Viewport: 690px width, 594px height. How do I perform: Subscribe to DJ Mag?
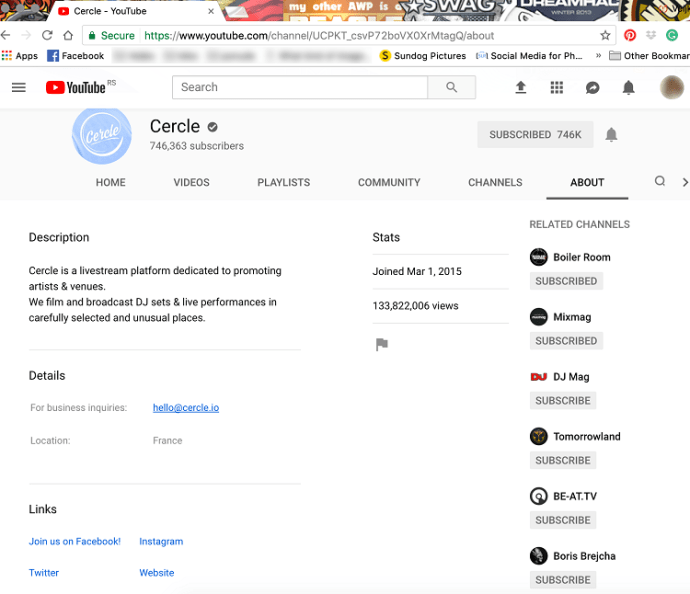click(x=563, y=401)
